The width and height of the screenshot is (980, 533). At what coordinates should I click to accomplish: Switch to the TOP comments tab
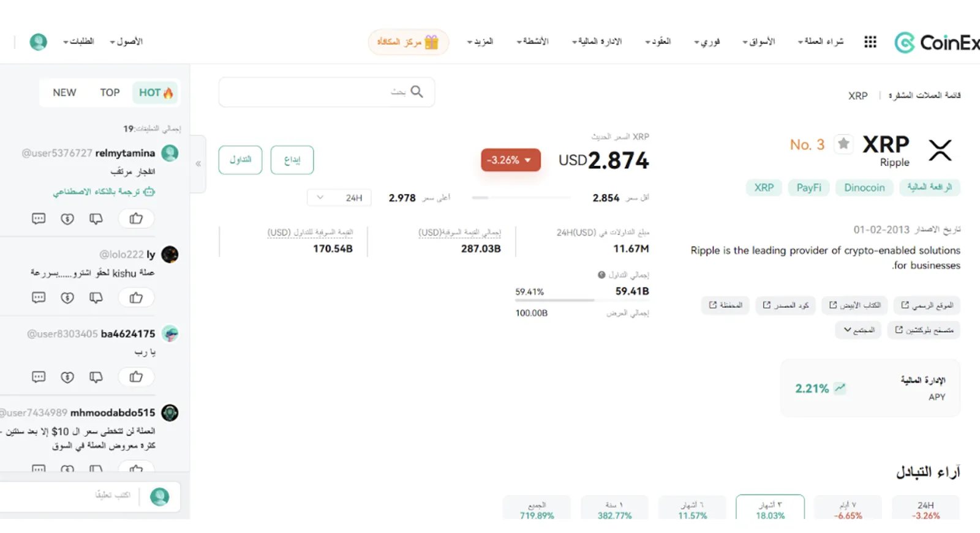110,92
